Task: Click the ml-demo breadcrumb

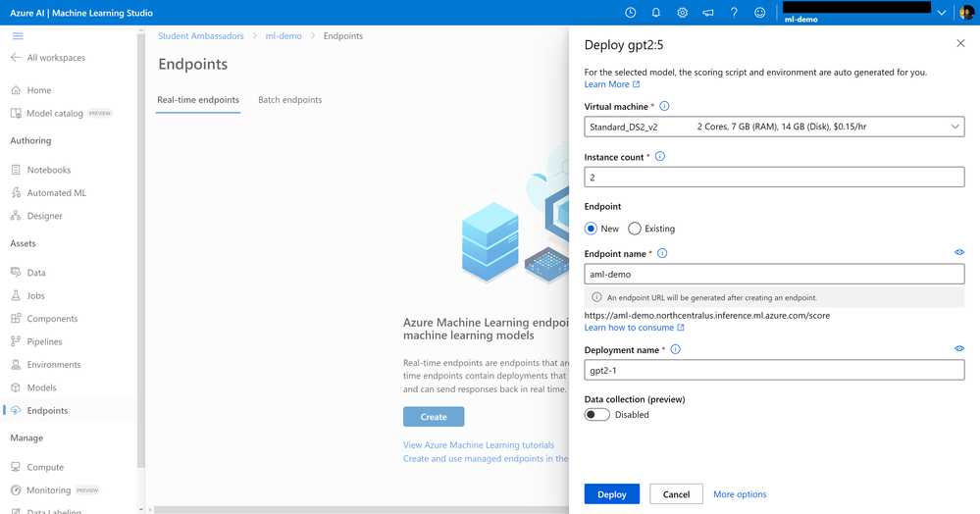Action: point(284,36)
